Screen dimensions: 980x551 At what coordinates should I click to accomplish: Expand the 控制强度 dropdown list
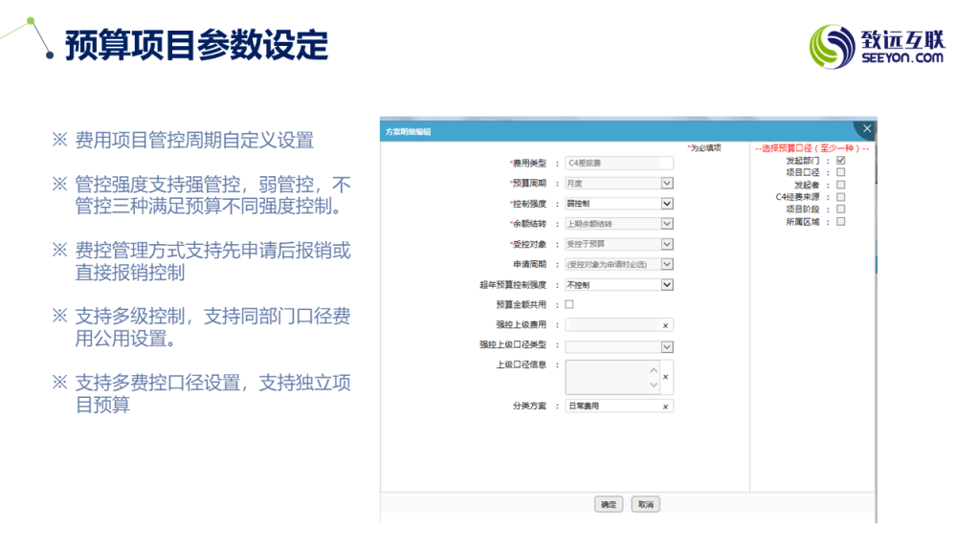667,204
